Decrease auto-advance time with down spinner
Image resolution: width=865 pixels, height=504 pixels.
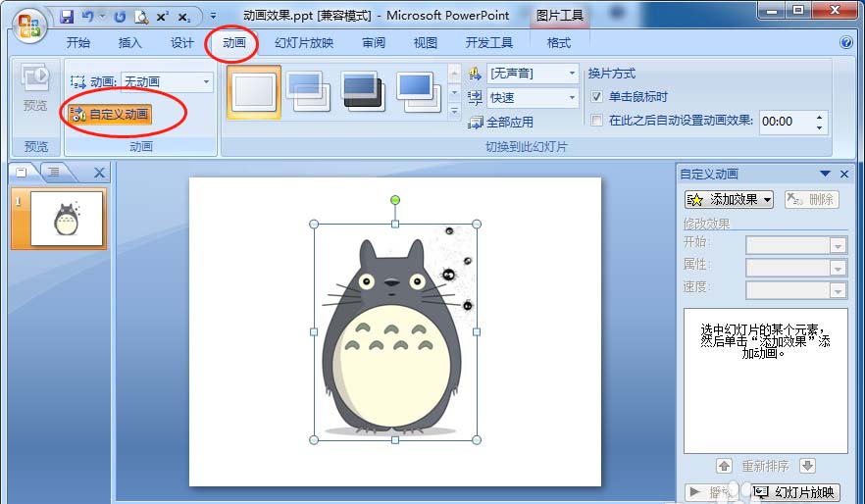(819, 127)
